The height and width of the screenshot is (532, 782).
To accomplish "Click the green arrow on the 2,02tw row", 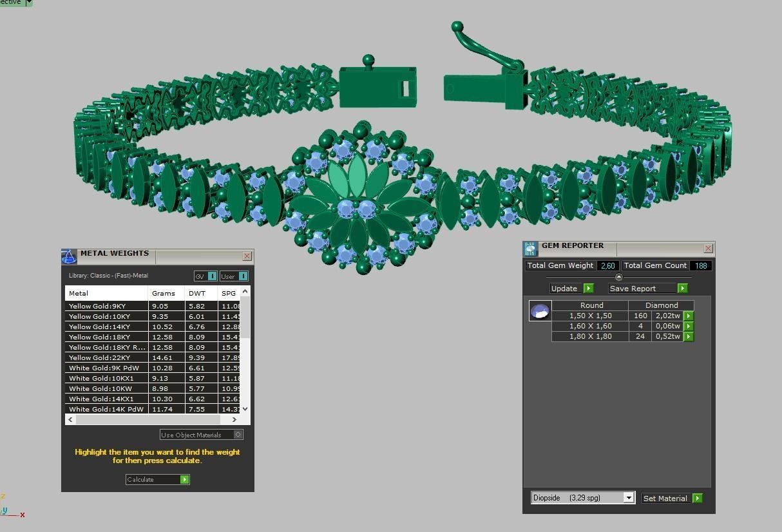I will [x=689, y=316].
